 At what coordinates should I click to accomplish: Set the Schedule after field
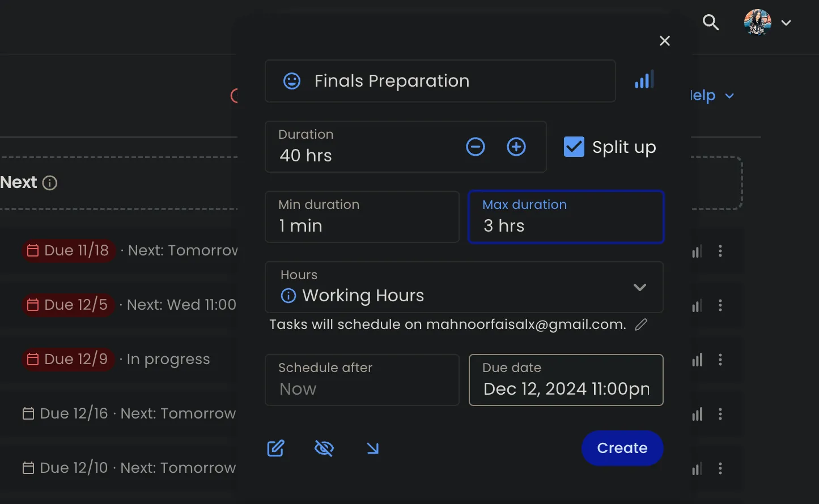coord(362,380)
